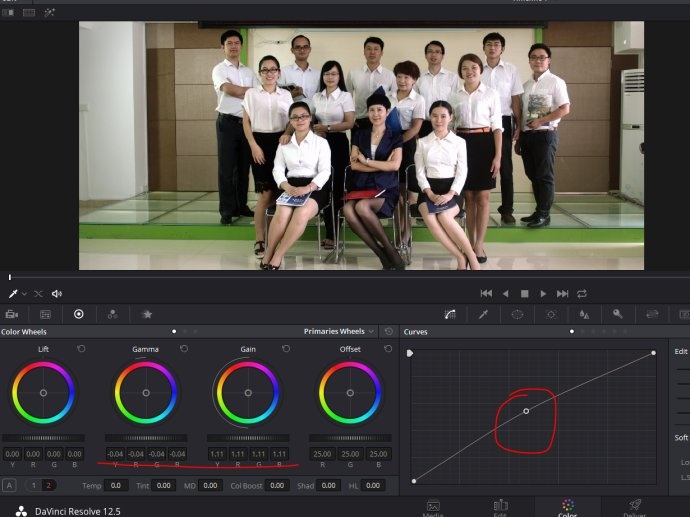Click the Tint value field
Image resolution: width=690 pixels, height=517 pixels.
tap(164, 485)
